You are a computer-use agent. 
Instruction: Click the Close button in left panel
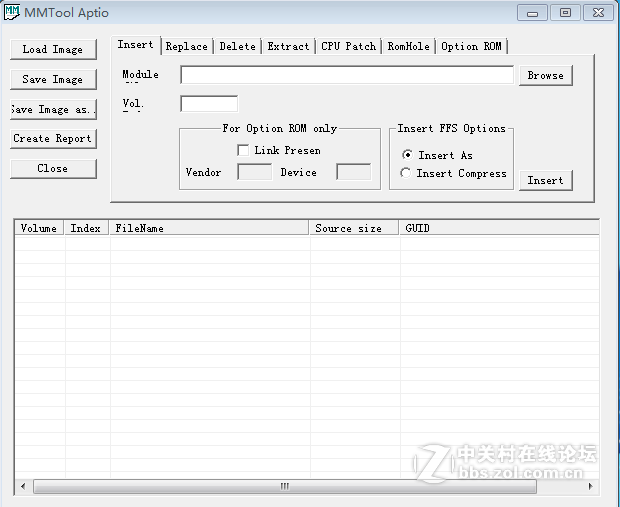53,169
